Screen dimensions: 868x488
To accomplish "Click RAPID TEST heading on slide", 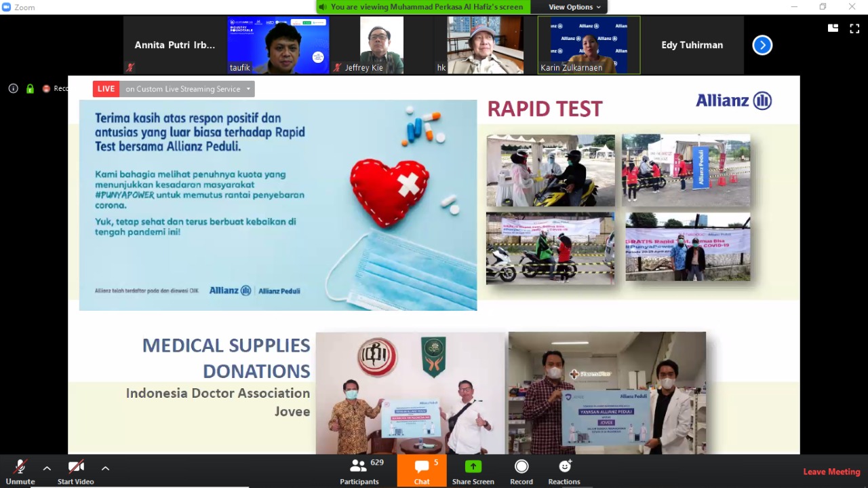I will click(545, 109).
